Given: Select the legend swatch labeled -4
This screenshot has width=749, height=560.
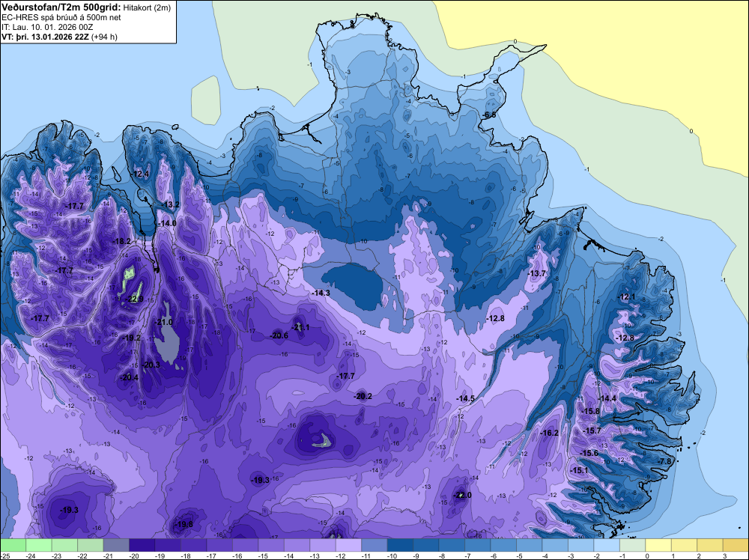Looking at the screenshot, I should click(x=554, y=545).
